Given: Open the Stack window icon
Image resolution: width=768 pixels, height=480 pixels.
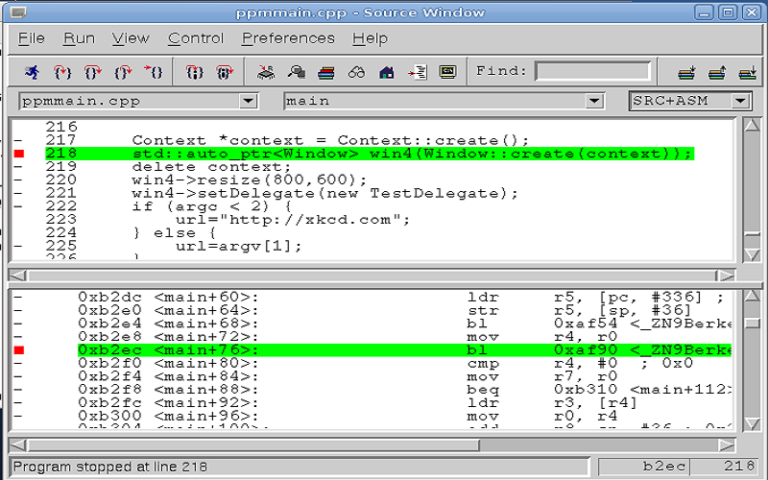Looking at the screenshot, I should point(326,72).
